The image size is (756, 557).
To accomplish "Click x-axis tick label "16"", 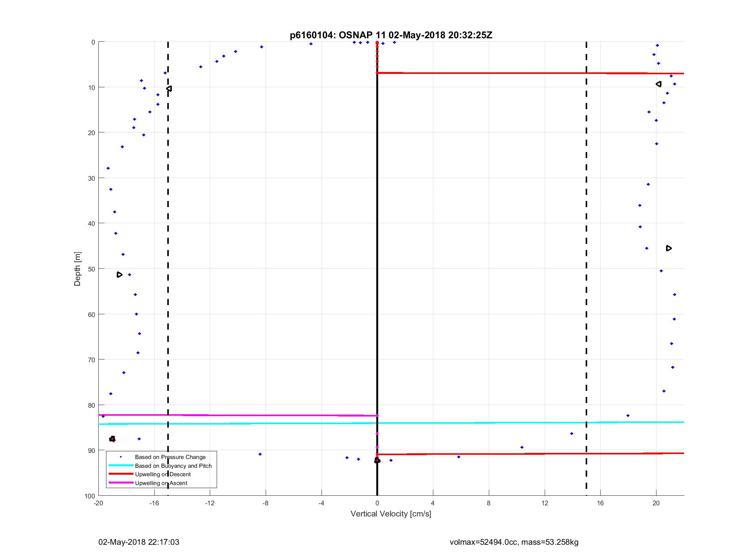I will pyautogui.click(x=600, y=503).
